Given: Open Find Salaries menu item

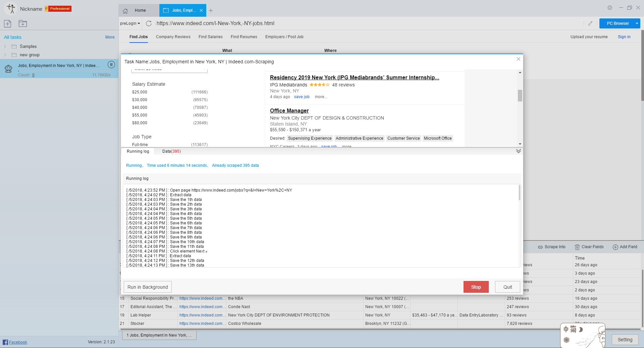Looking at the screenshot, I should (x=211, y=37).
